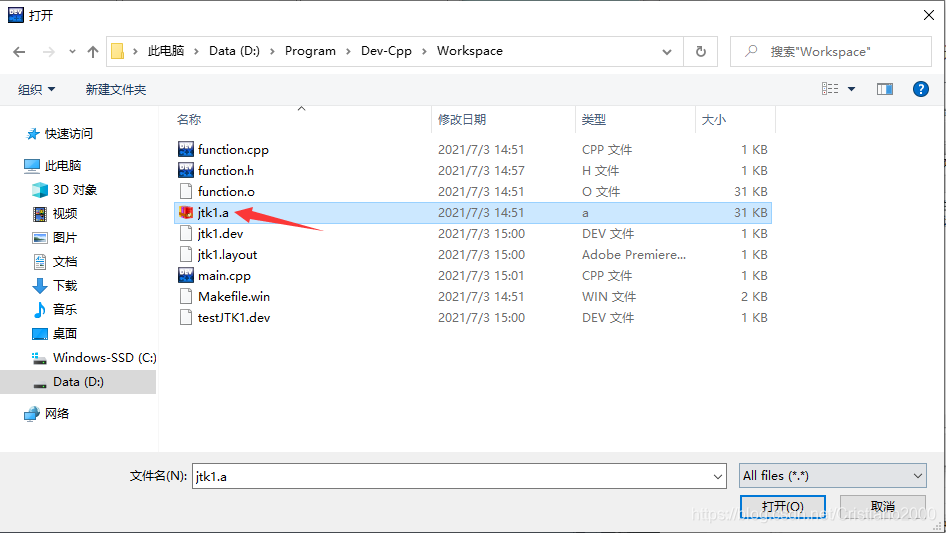
Task: Click the folder icon in address bar
Action: click(118, 51)
